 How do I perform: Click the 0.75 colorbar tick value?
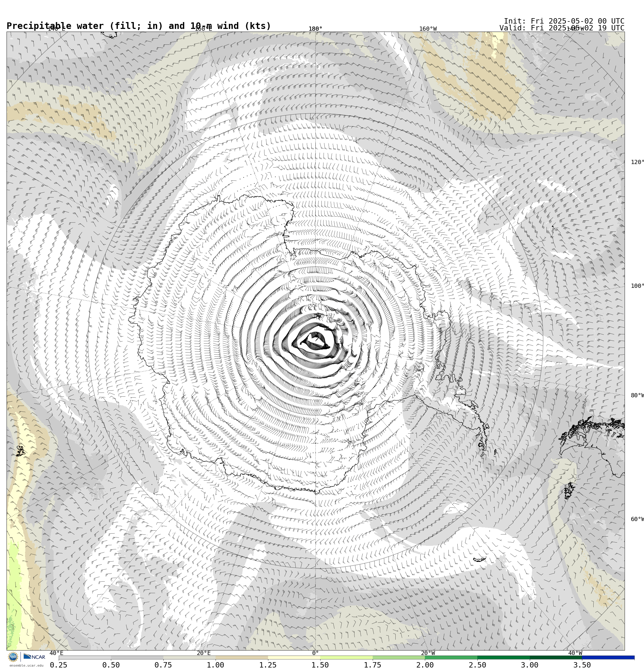pyautogui.click(x=163, y=665)
